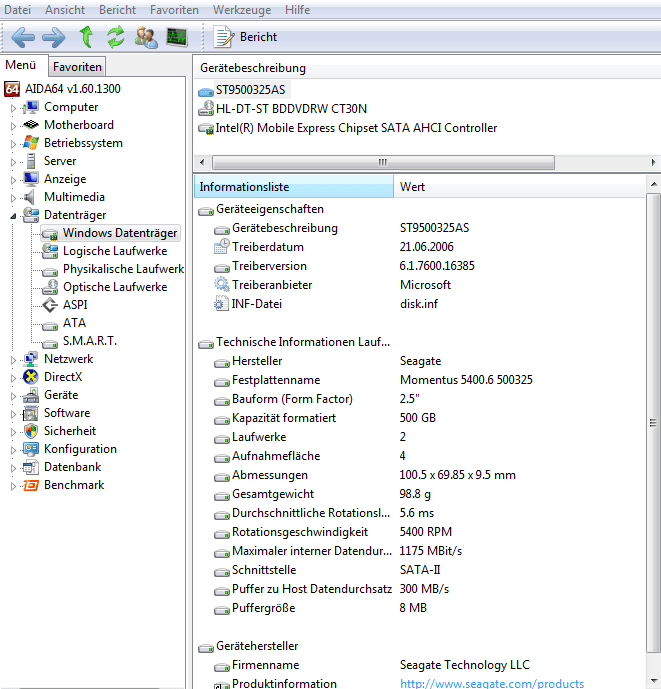Select Physikalische Laufwerke in the tree

[x=123, y=269]
